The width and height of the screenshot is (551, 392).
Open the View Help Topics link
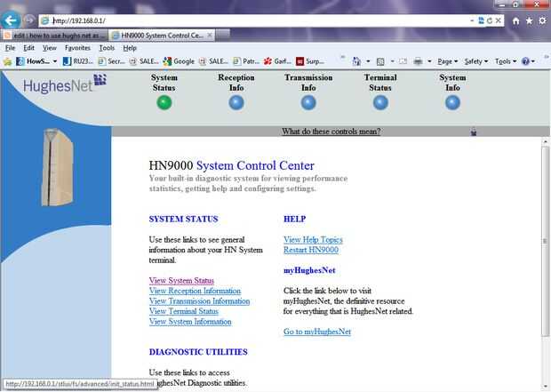tap(313, 240)
